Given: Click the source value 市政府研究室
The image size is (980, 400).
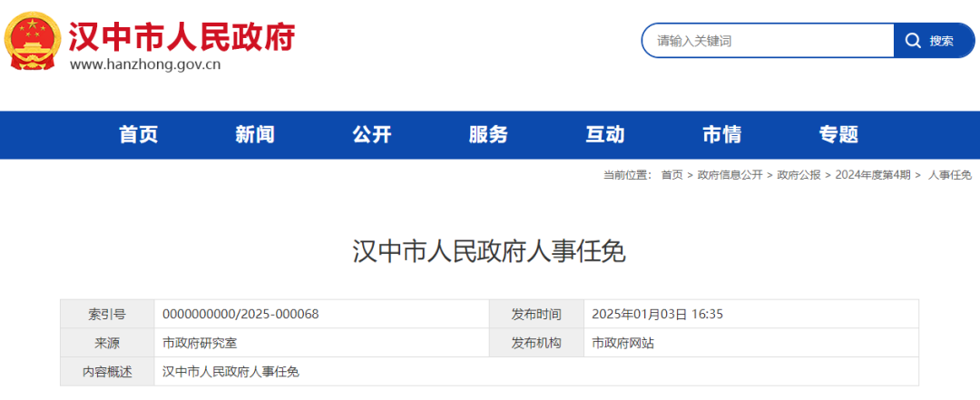Looking at the screenshot, I should click(x=200, y=343).
